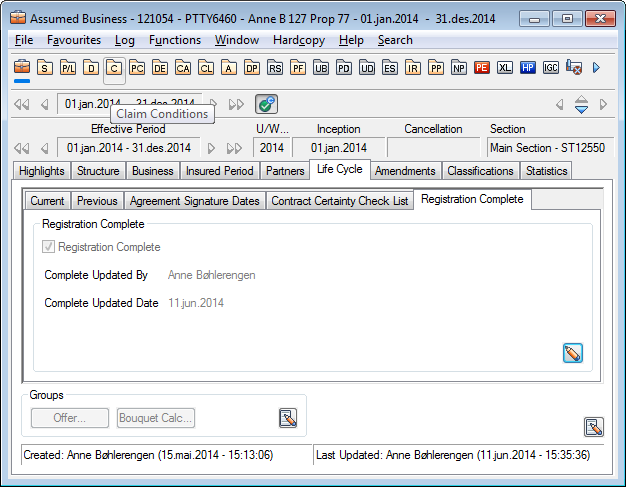Image resolution: width=626 pixels, height=487 pixels.
Task: Step back one period in upper navigation row
Action: click(x=45, y=105)
